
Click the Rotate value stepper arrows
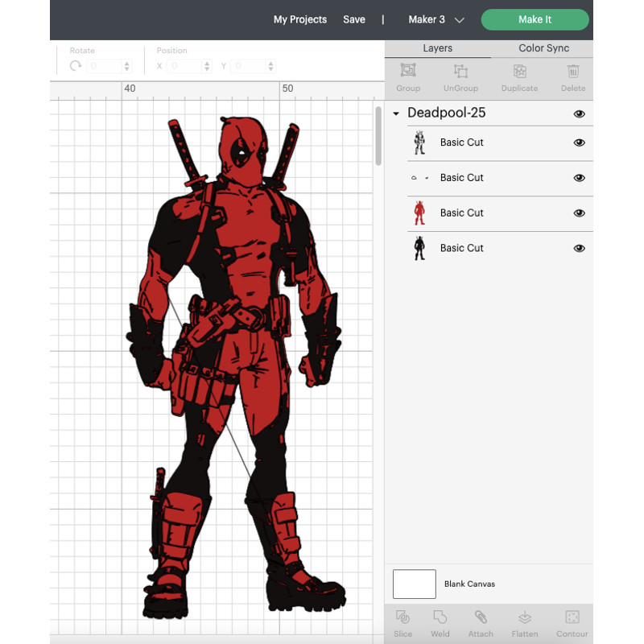point(126,66)
